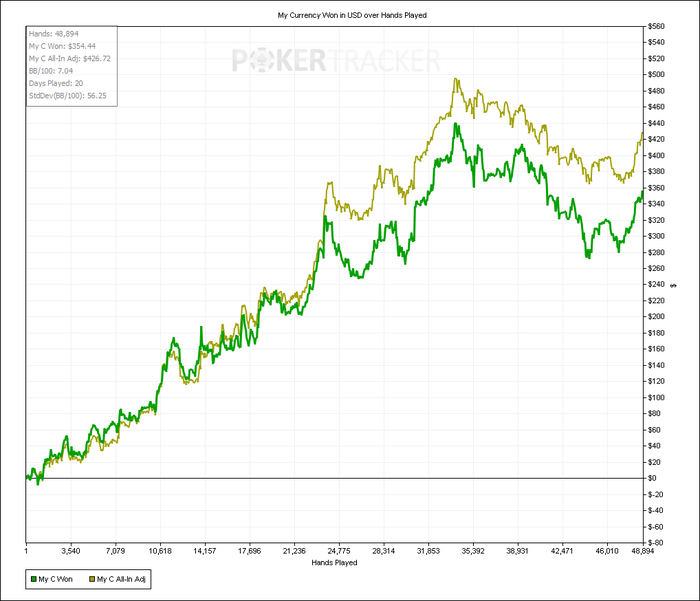Image resolution: width=700 pixels, height=601 pixels.
Task: Click the $500 y-axis label
Action: click(x=656, y=75)
